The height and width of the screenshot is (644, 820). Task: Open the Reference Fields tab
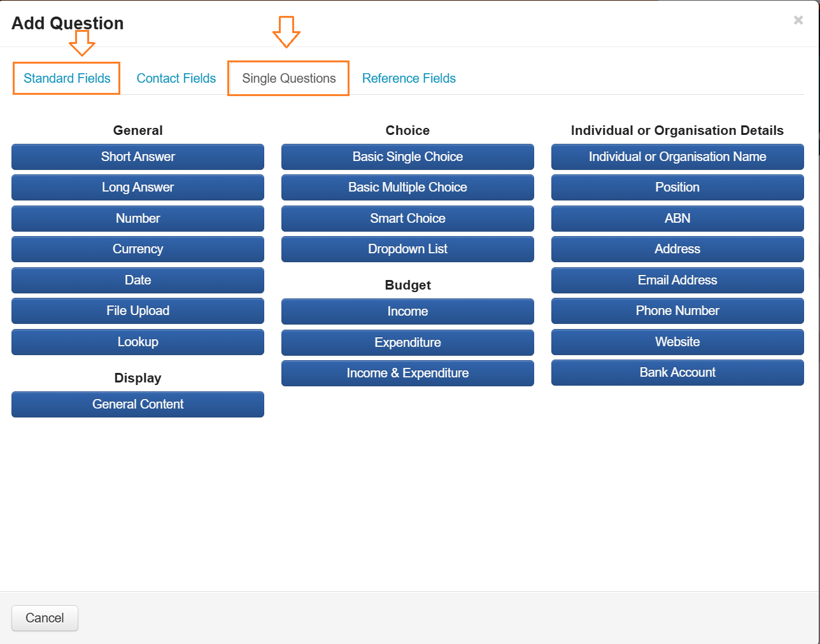409,78
